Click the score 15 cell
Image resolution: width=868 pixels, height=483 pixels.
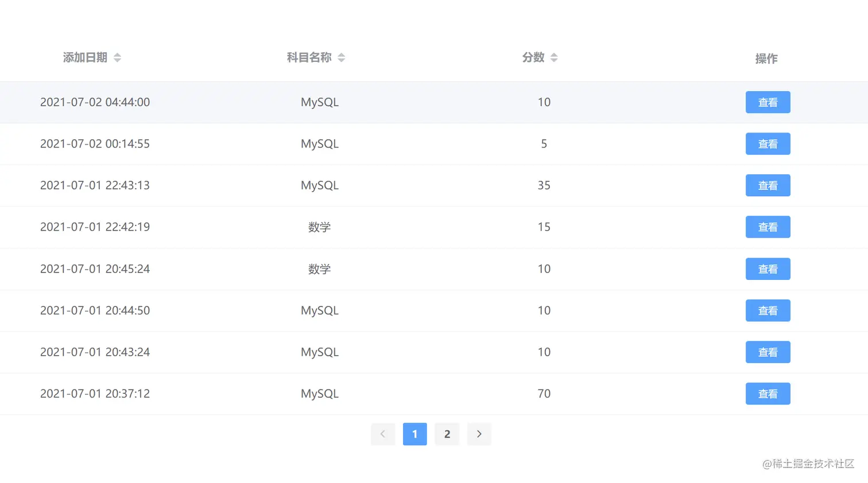click(x=544, y=227)
